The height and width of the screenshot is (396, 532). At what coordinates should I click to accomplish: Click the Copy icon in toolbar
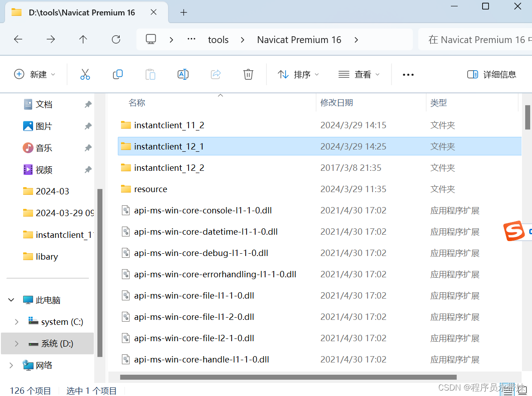[x=117, y=74]
